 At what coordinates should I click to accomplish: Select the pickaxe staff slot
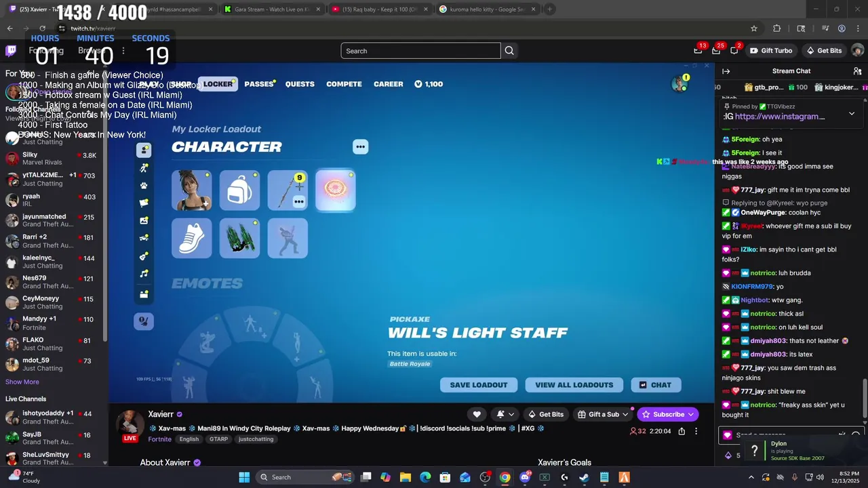pyautogui.click(x=288, y=190)
